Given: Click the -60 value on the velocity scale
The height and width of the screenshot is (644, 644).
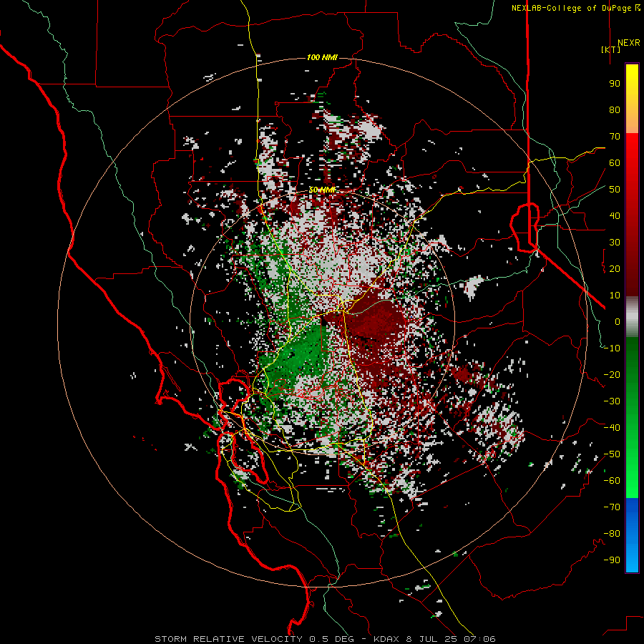Looking at the screenshot, I should click(612, 481).
